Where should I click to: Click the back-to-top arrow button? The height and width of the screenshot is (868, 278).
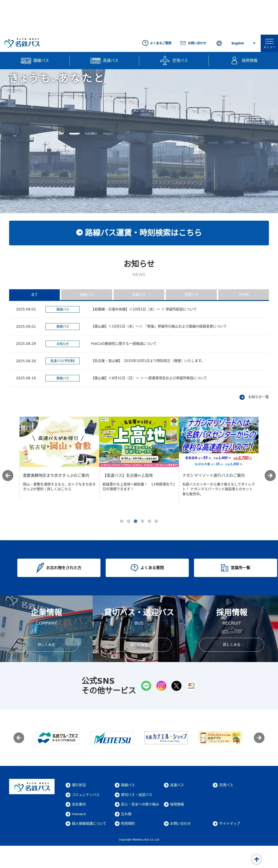[256, 859]
